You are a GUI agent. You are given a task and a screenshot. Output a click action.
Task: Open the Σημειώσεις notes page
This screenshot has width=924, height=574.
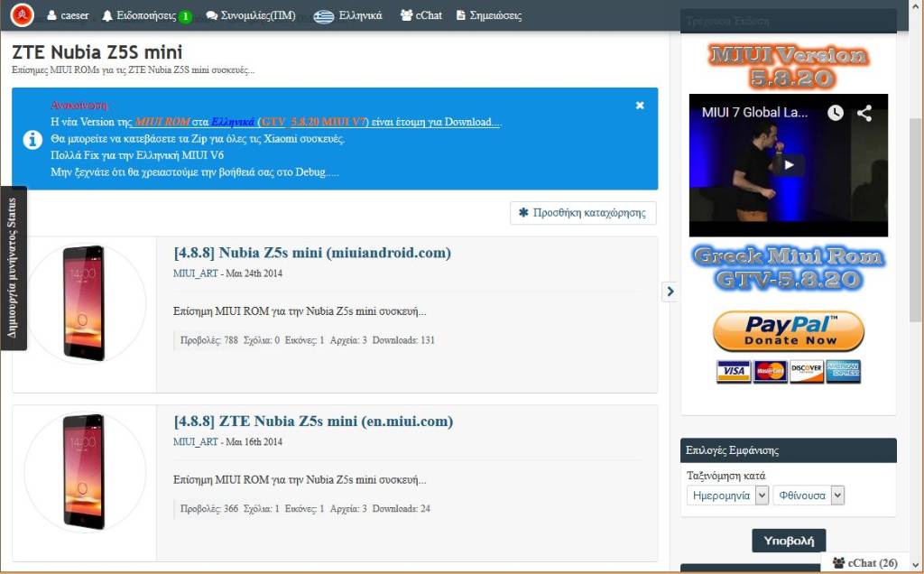[x=488, y=15]
